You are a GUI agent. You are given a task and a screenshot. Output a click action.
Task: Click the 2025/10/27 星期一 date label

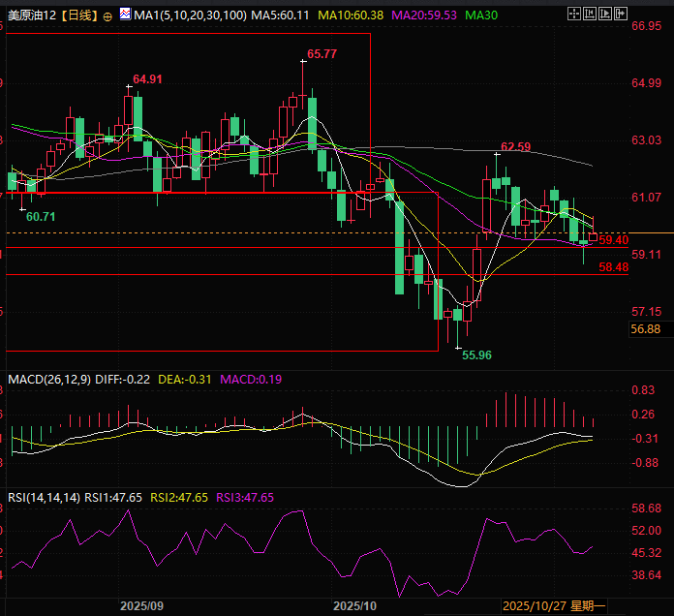[554, 605]
